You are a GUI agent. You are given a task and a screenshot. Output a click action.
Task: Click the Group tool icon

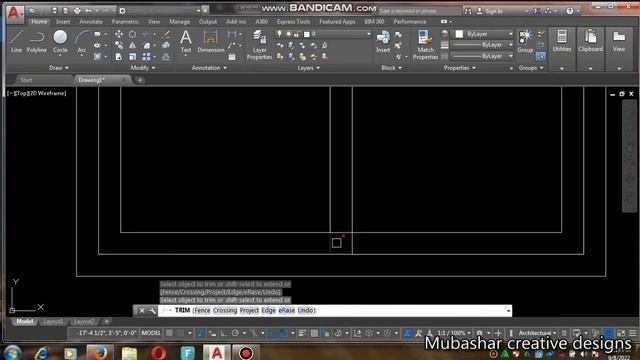pyautogui.click(x=525, y=42)
